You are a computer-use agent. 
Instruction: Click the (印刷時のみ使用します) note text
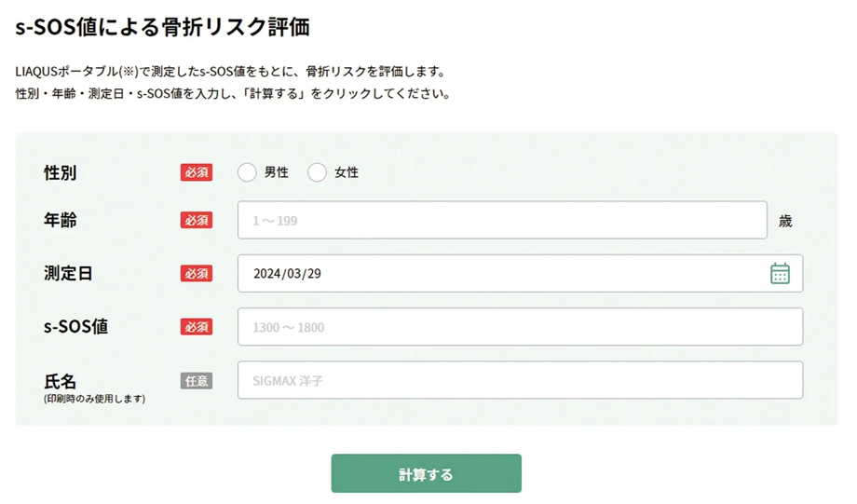pyautogui.click(x=95, y=399)
